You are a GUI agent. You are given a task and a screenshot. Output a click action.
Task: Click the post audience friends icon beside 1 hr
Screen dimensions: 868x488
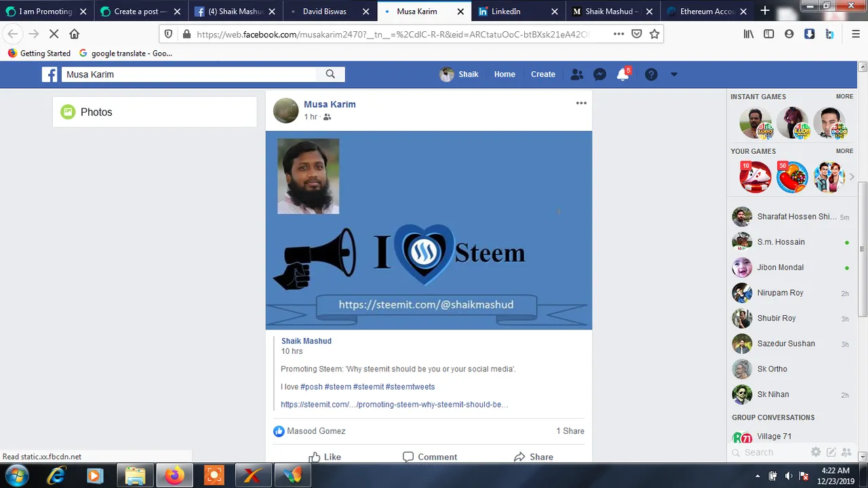pyautogui.click(x=327, y=117)
